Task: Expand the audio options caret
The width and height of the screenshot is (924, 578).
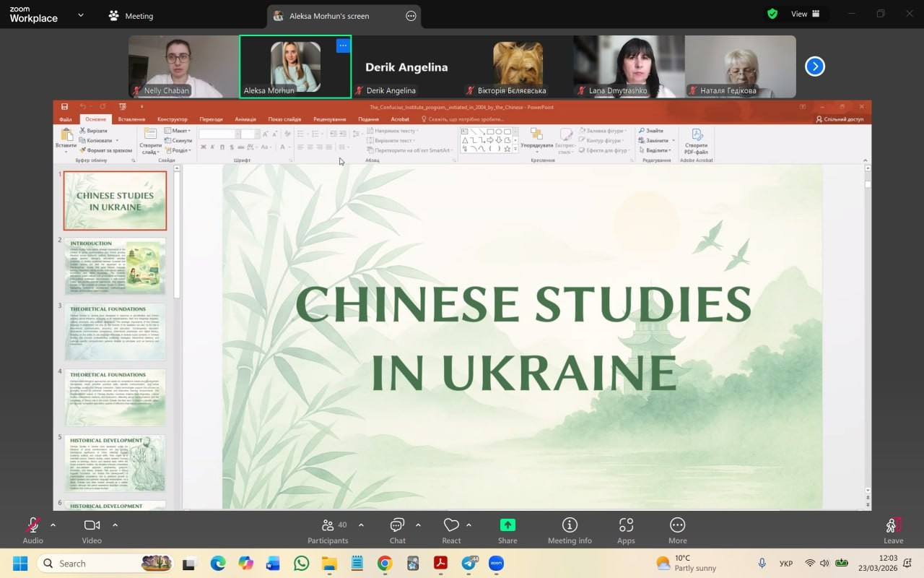Action: 53,525
